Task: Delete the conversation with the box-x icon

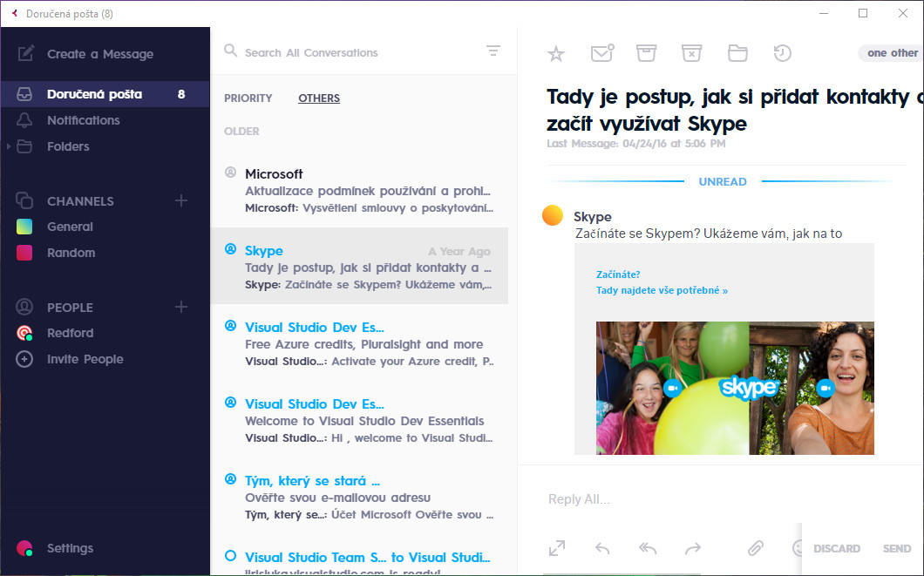Action: [x=691, y=53]
